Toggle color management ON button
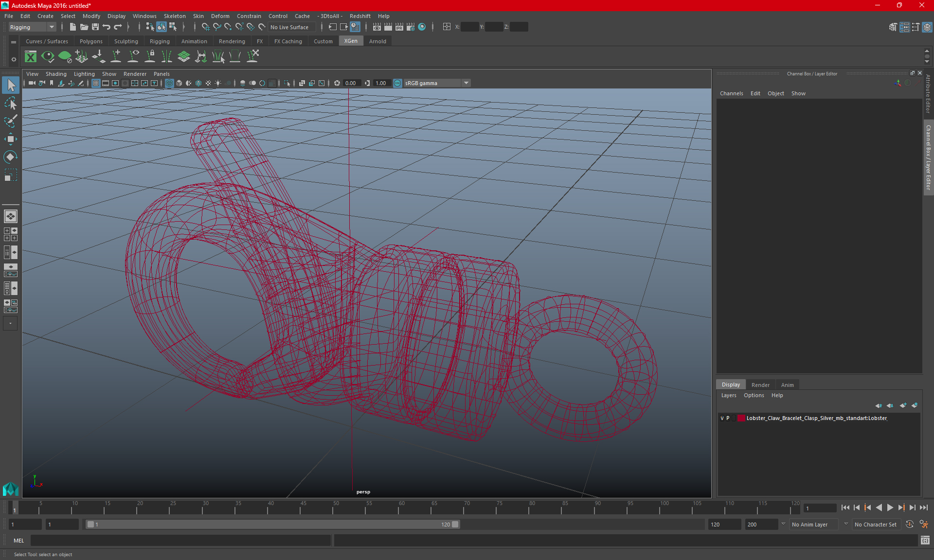The height and width of the screenshot is (560, 934). coord(398,83)
